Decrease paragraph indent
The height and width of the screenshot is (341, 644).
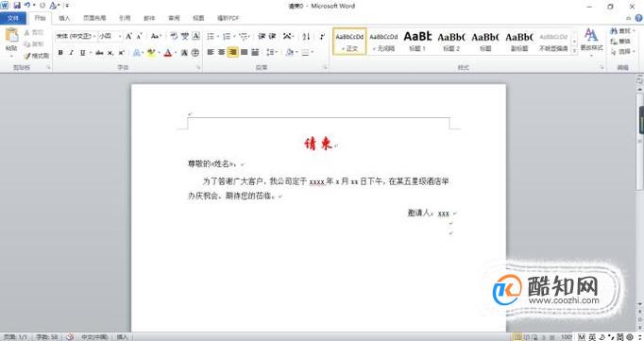point(262,36)
